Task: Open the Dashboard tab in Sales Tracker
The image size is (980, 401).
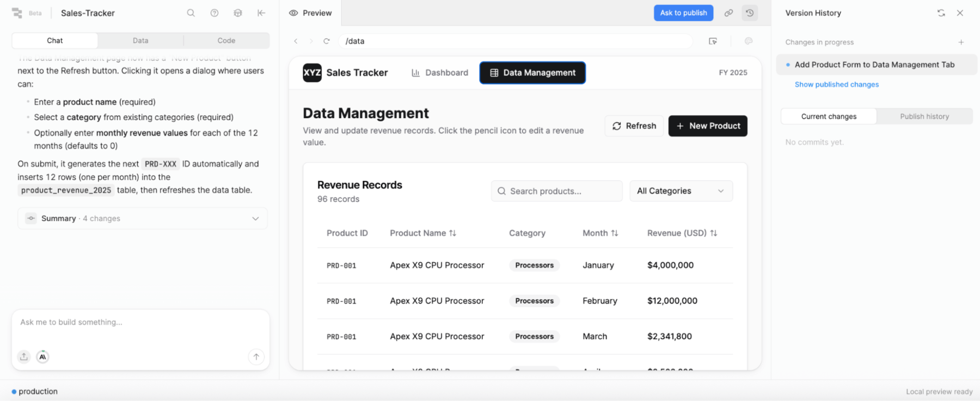Action: coord(440,73)
